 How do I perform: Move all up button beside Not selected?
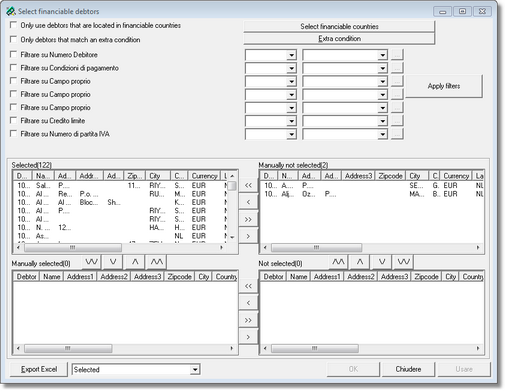click(338, 262)
